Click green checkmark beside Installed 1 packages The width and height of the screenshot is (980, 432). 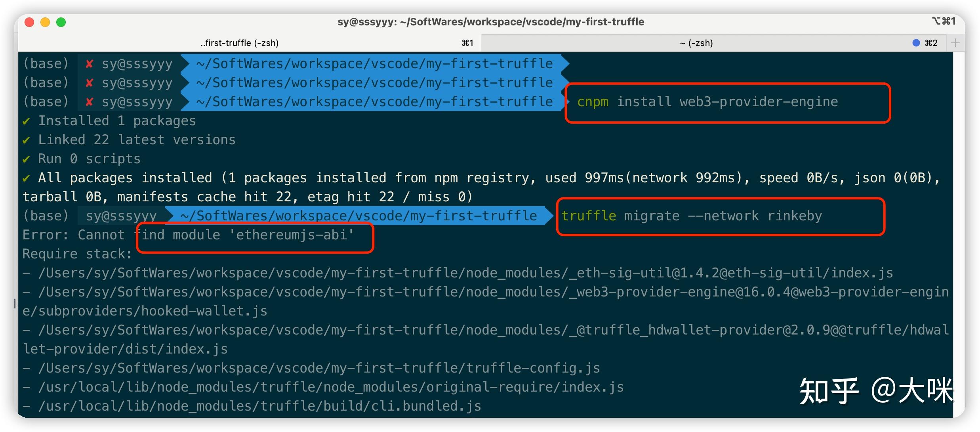(x=27, y=121)
